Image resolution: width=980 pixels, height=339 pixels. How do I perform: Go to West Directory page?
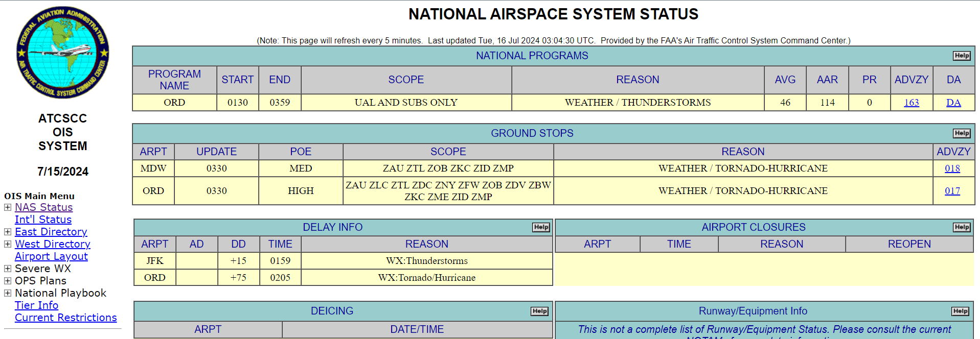pyautogui.click(x=53, y=244)
